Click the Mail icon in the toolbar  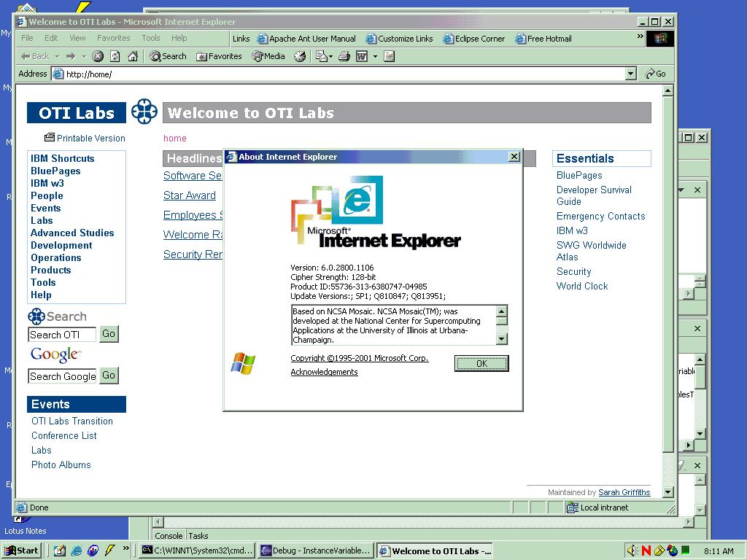(x=322, y=56)
